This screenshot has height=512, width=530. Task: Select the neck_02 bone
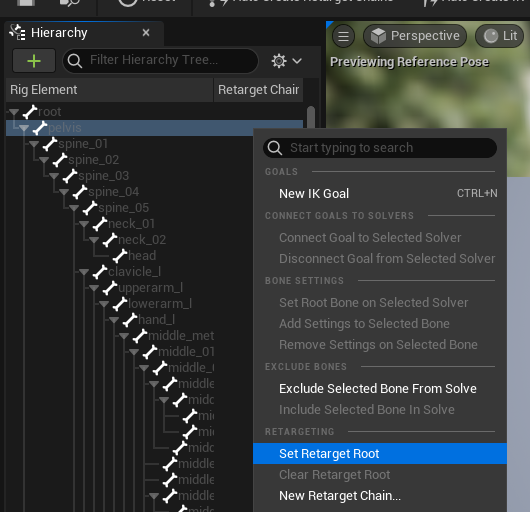(x=142, y=240)
